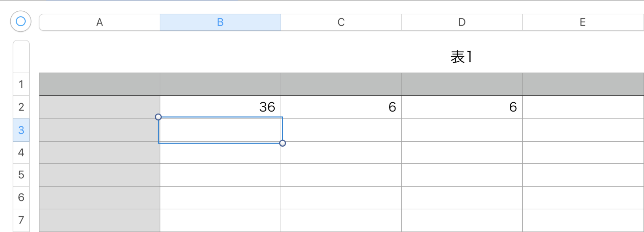The width and height of the screenshot is (644, 232).
Task: Select row 7 header
Action: click(x=21, y=220)
